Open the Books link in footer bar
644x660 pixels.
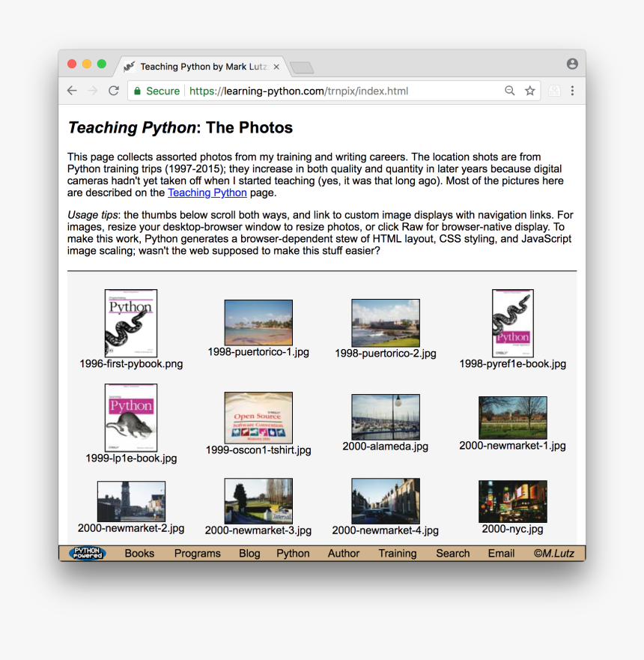(x=139, y=553)
